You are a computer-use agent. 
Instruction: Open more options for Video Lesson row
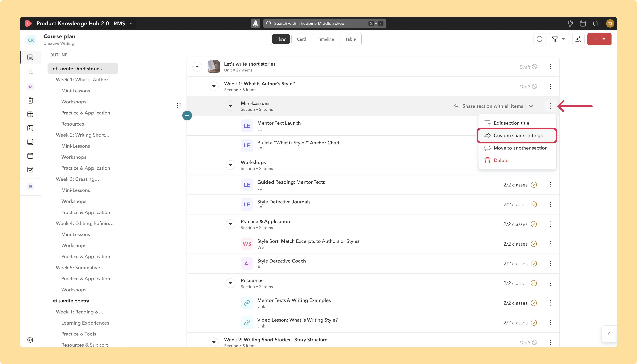click(x=550, y=323)
